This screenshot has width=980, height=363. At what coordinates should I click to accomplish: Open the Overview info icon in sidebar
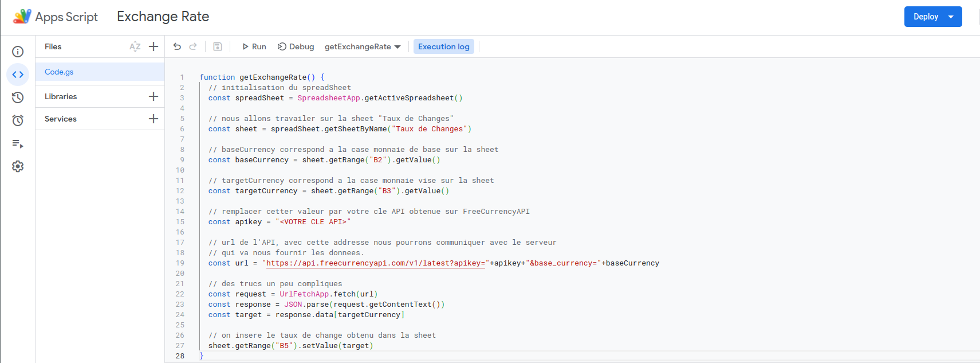(18, 52)
